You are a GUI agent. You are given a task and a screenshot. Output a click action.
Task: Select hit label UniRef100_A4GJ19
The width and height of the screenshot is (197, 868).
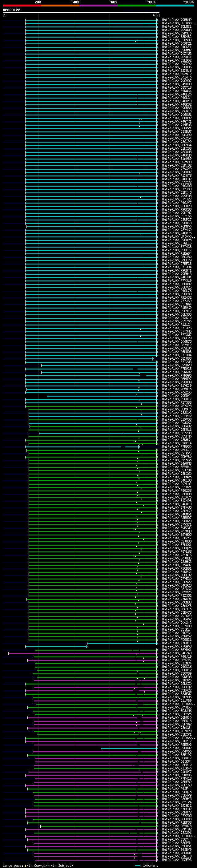(177, 656)
